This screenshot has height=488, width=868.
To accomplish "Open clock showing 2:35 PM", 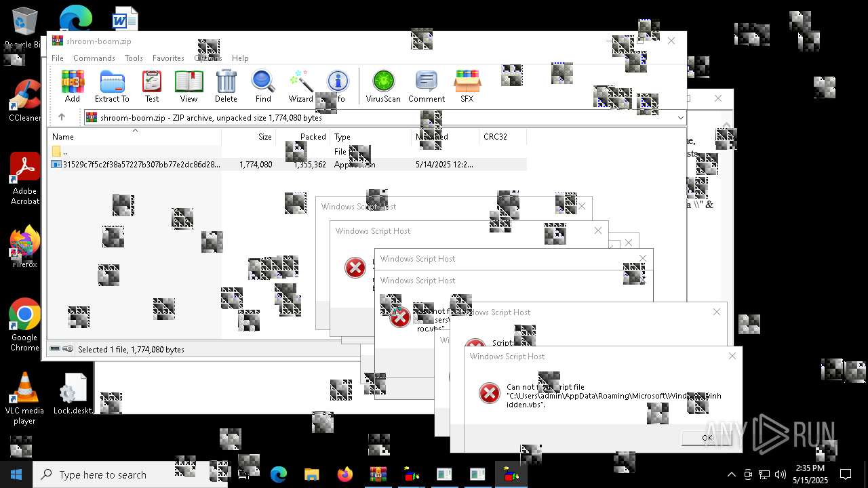I will tap(810, 474).
